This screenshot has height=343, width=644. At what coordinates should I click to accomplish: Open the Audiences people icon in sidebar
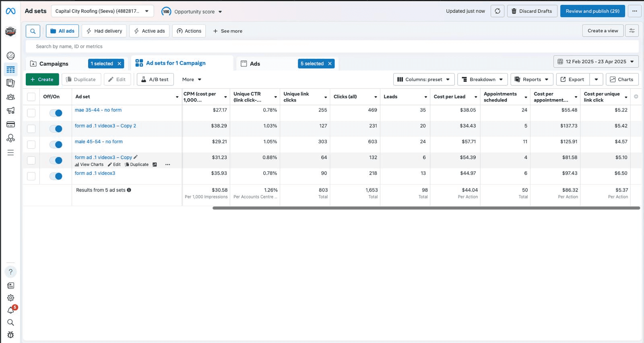pyautogui.click(x=11, y=97)
